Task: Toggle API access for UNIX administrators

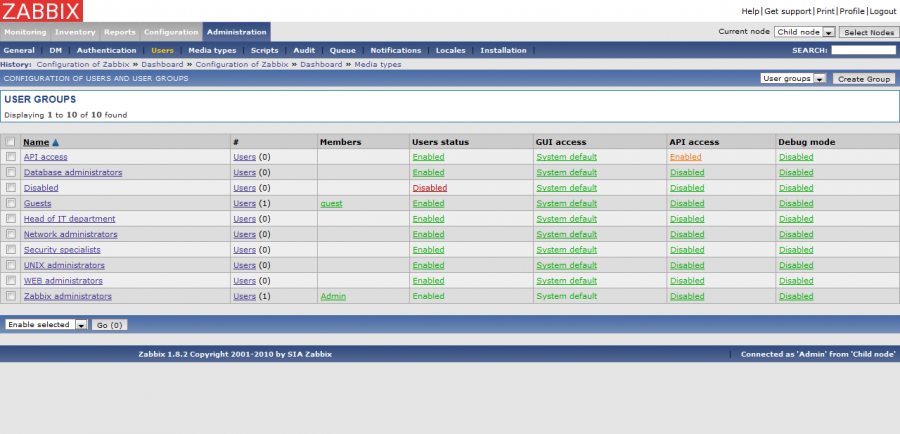Action: coord(687,265)
